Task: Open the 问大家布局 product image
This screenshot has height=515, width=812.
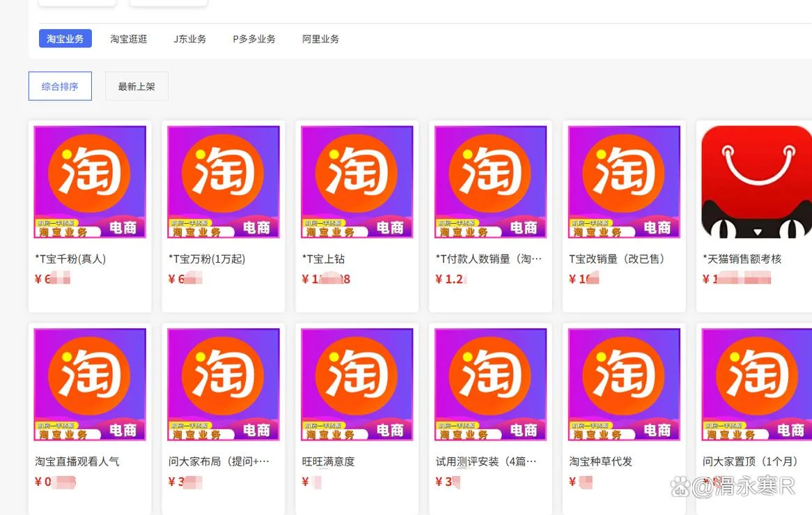Action: pos(224,385)
